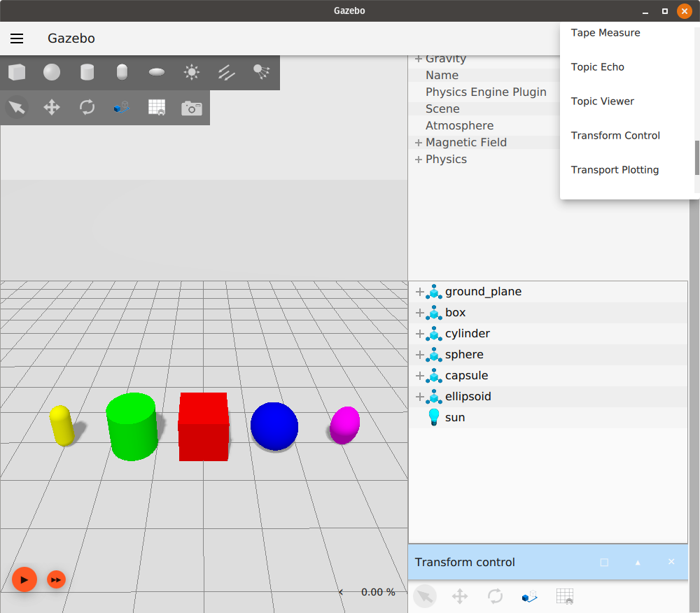The image size is (700, 613).
Task: Enable snap-to-grid in the Transform control panel
Action: 564,596
